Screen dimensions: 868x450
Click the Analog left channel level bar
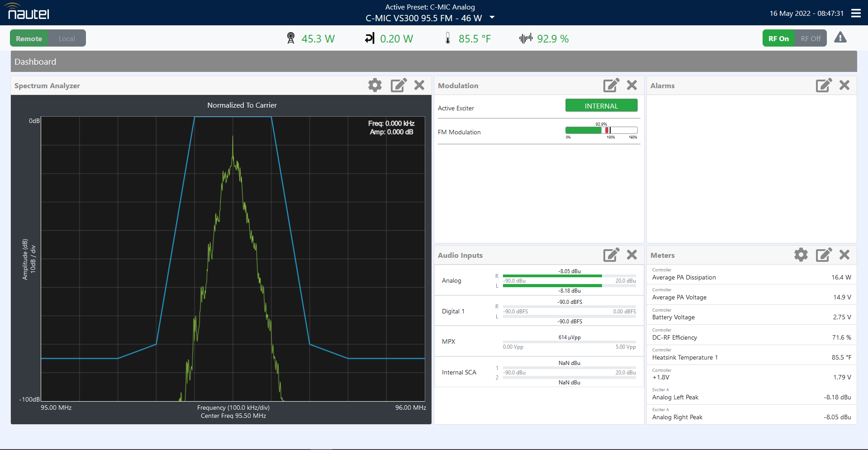click(569, 285)
